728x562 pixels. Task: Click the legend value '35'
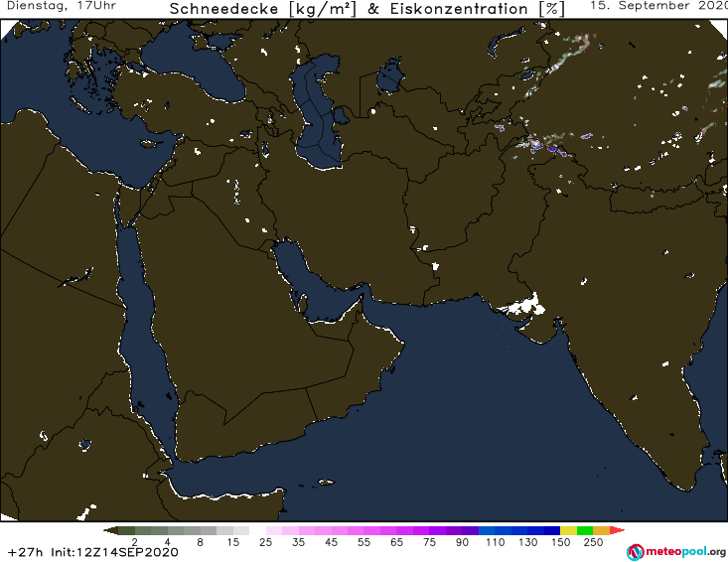(299, 542)
